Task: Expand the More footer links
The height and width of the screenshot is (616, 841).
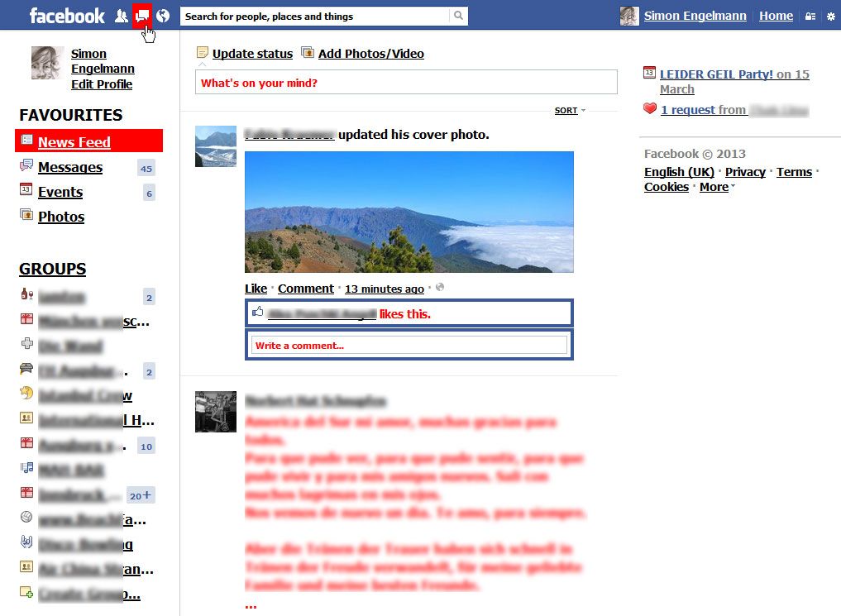Action: (x=713, y=187)
